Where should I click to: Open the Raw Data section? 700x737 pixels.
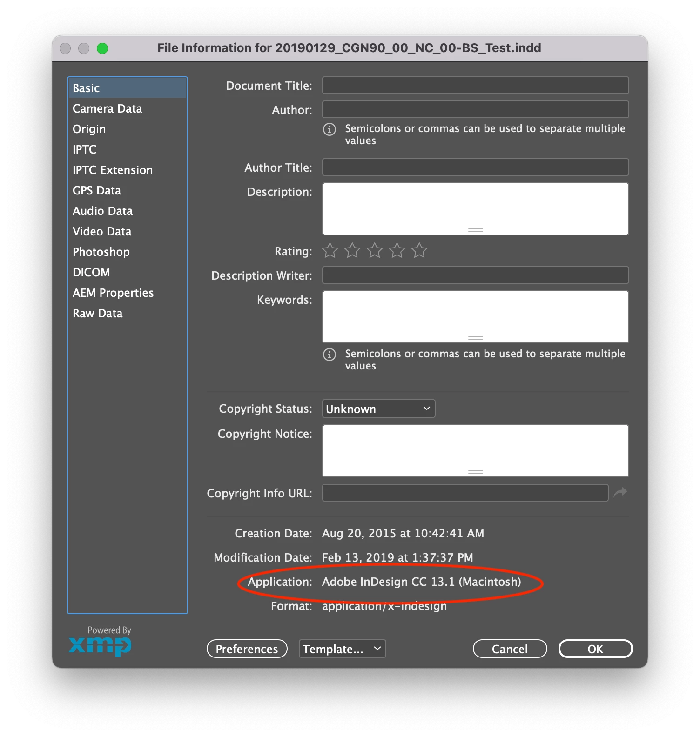[128, 313]
